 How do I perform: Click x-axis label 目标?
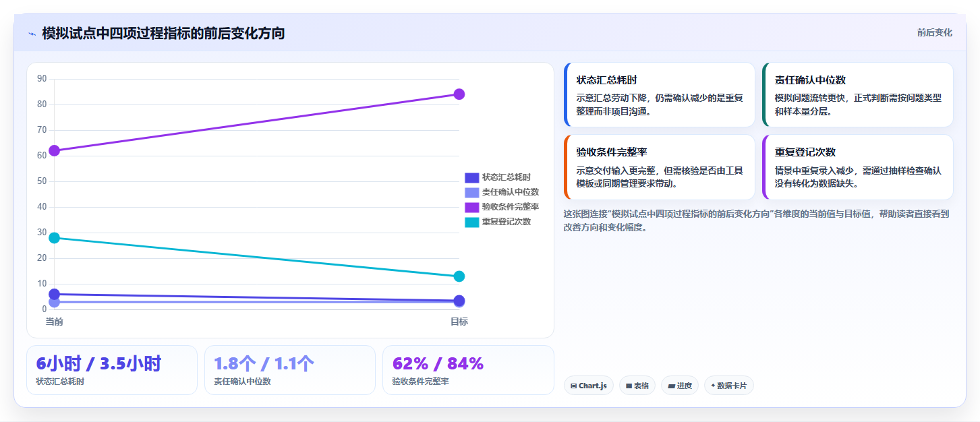[459, 322]
